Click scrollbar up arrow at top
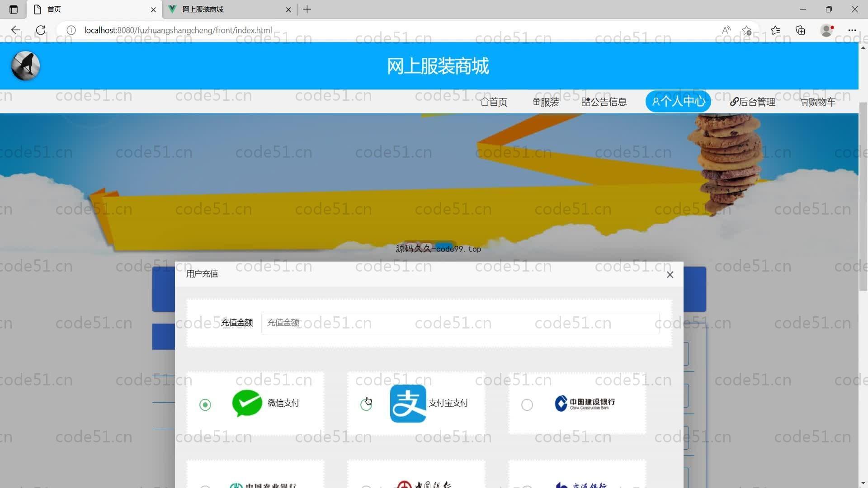 pos(863,47)
